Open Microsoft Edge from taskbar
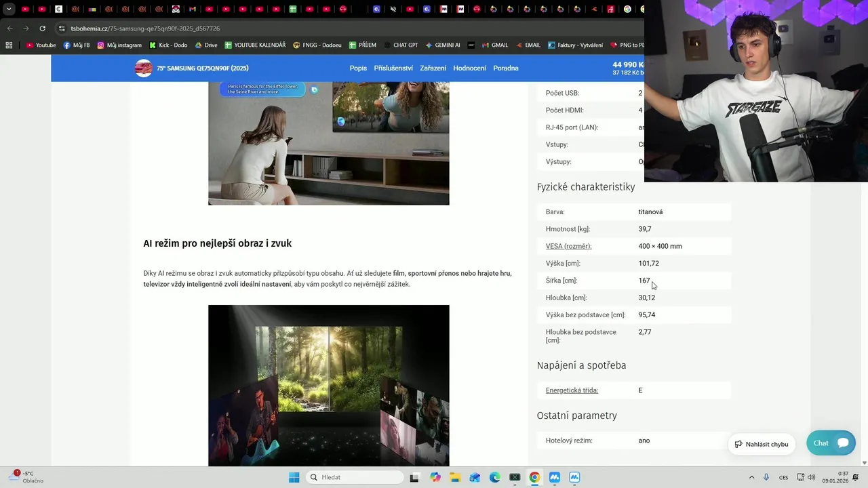Screen dimensions: 868x488 click(x=495, y=477)
